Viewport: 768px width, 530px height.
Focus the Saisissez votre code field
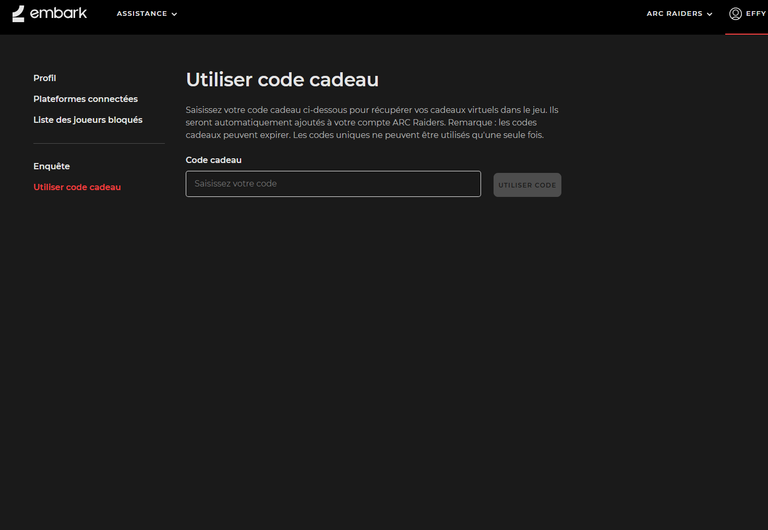point(333,184)
